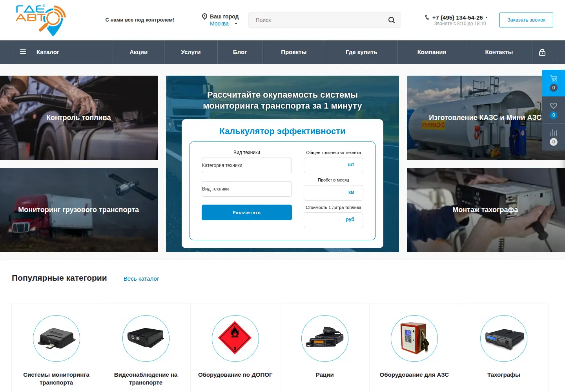Click the location pin icon near Ваш город
565x392 pixels.
tap(204, 16)
